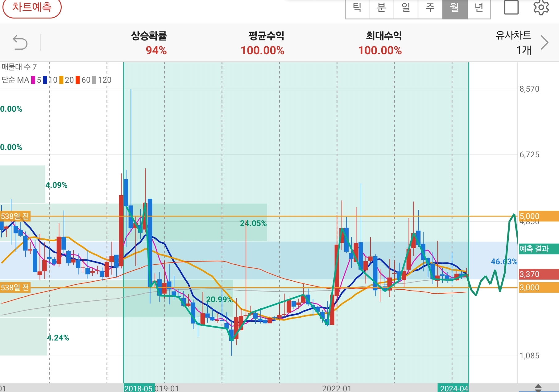Click the 4.09% volume profile label
The height and width of the screenshot is (392, 559).
[56, 185]
